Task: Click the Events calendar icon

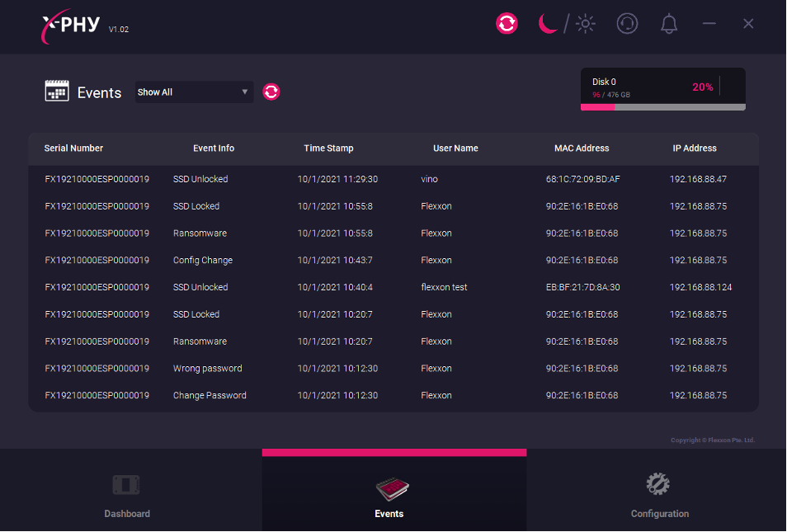Action: 57,92
